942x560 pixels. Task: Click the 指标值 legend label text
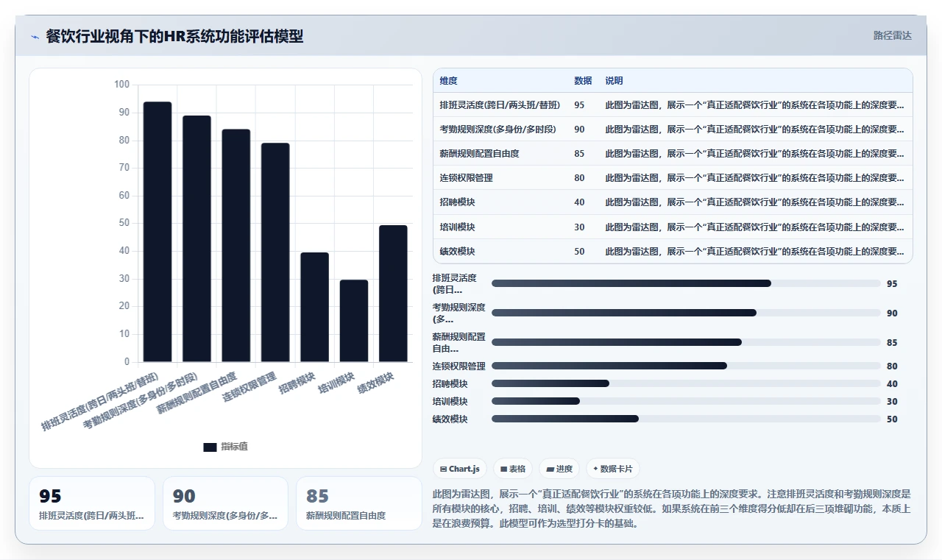(x=235, y=447)
